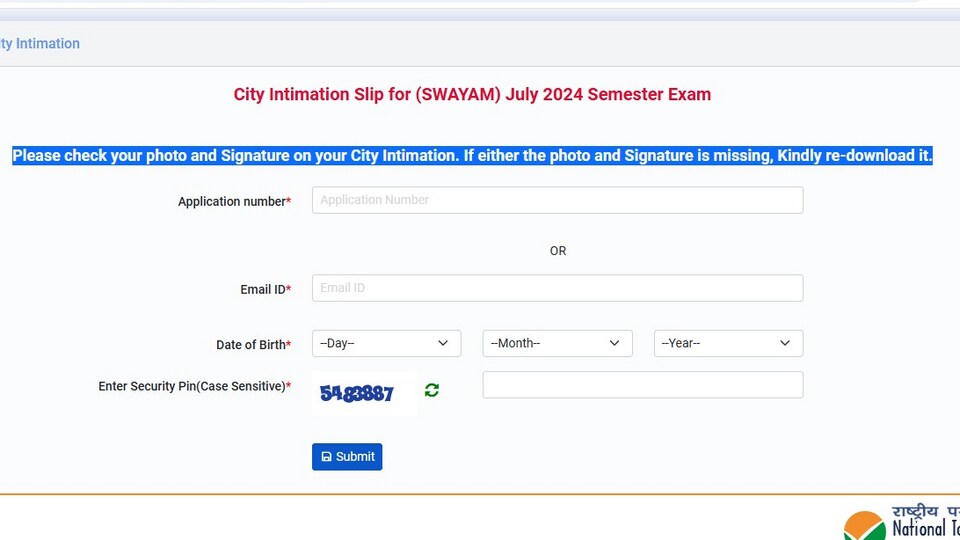Focus the Application Number field
This screenshot has height=540, width=960.
click(557, 200)
